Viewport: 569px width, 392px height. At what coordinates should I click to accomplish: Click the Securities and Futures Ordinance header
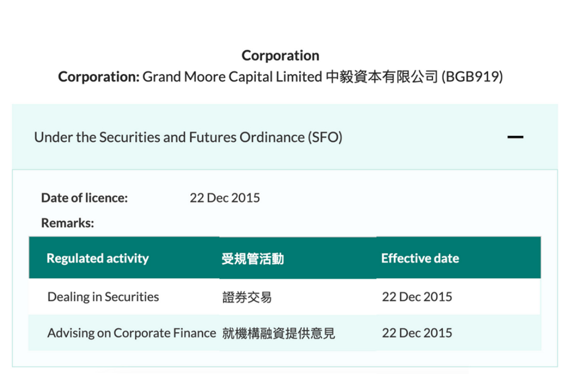point(188,138)
